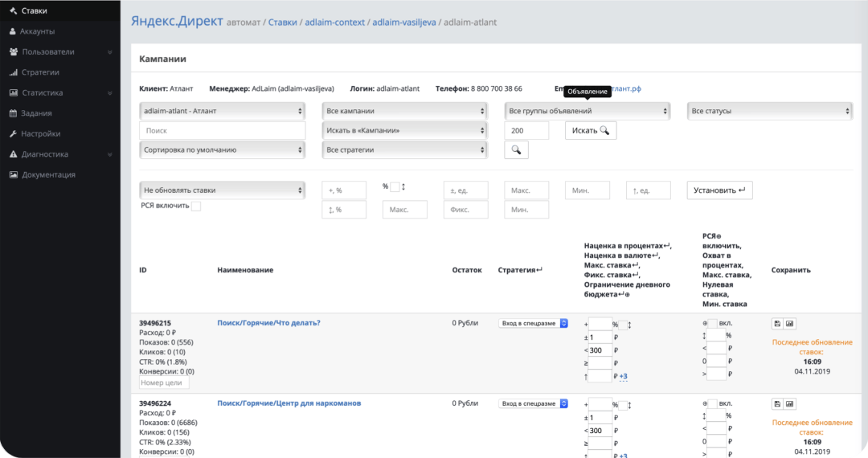Enable the РСЯ включить checkbox
The image size is (868, 458).
point(196,207)
